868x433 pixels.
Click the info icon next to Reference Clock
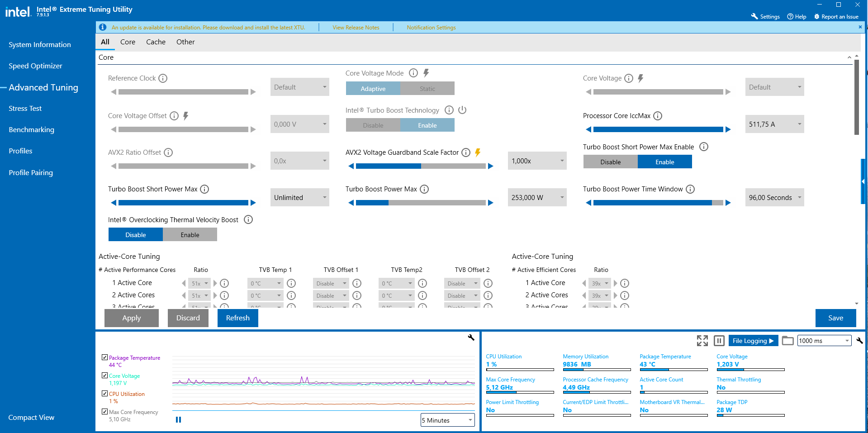tap(163, 78)
